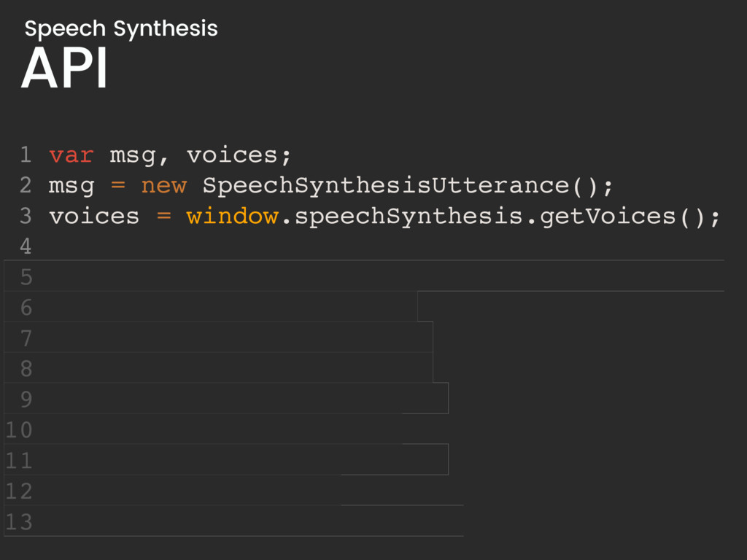Viewport: 747px width, 560px height.
Task: Click line number 5 in the gutter
Action: [x=26, y=277]
